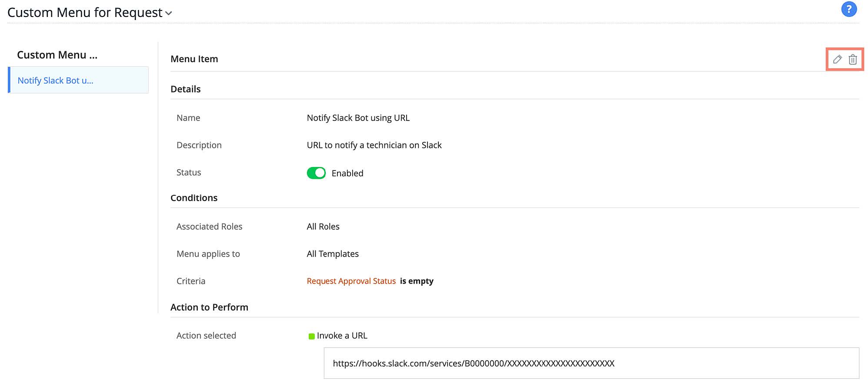Click the Enabled label beside the status switch
The image size is (868, 391).
coord(347,174)
